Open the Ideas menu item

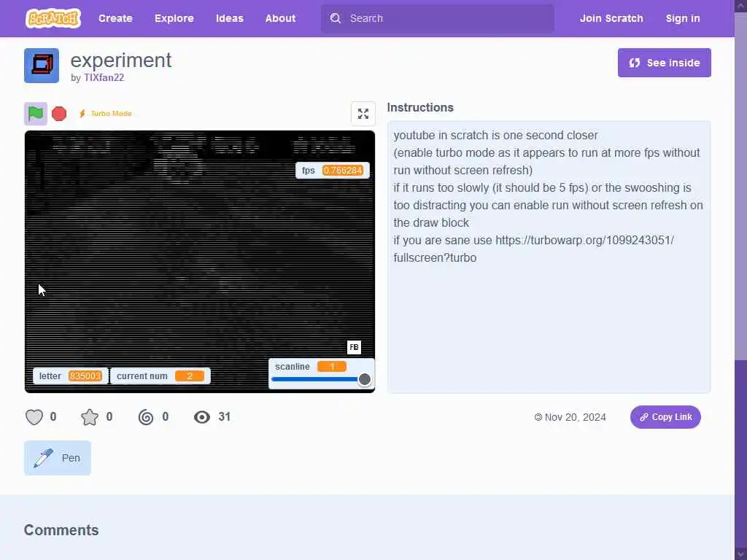click(x=230, y=18)
